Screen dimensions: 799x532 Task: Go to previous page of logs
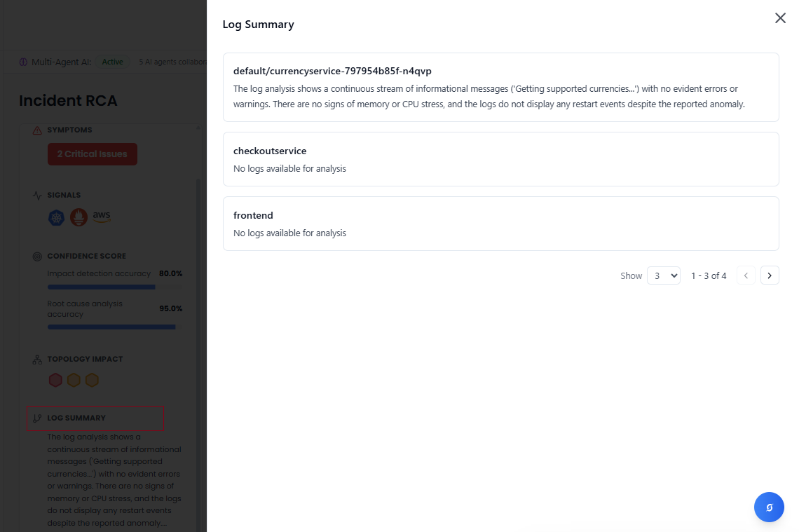(746, 275)
